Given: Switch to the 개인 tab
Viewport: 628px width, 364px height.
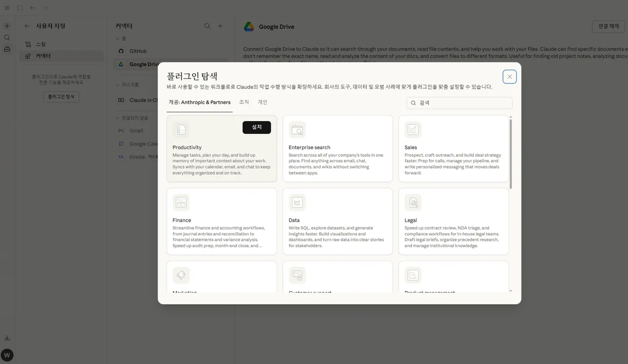Looking at the screenshot, I should click(262, 102).
